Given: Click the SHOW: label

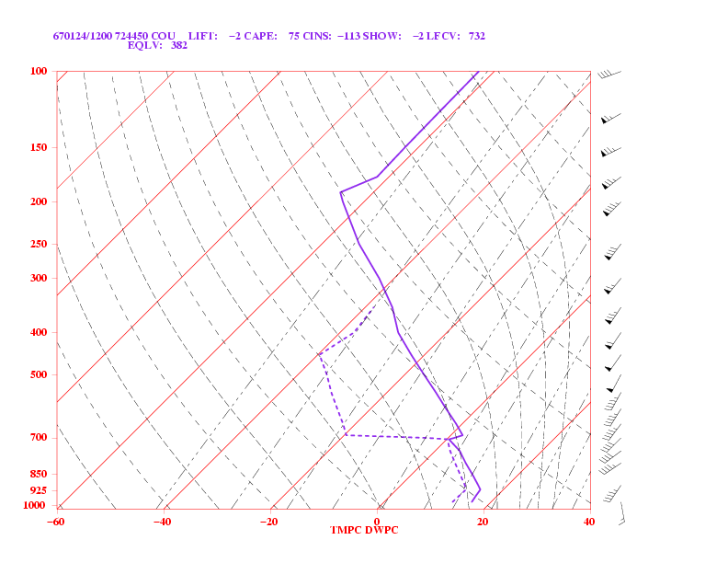Looking at the screenshot, I should [x=381, y=36].
